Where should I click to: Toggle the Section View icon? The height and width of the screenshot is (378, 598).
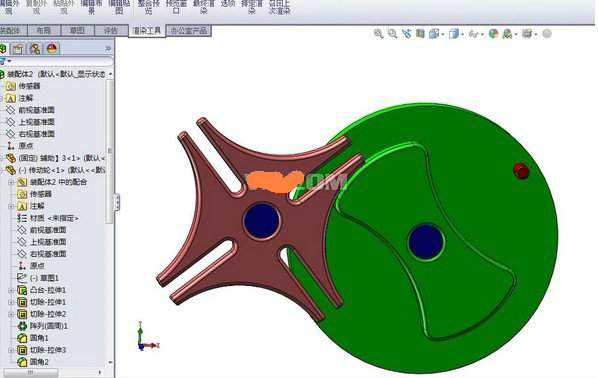tap(420, 34)
